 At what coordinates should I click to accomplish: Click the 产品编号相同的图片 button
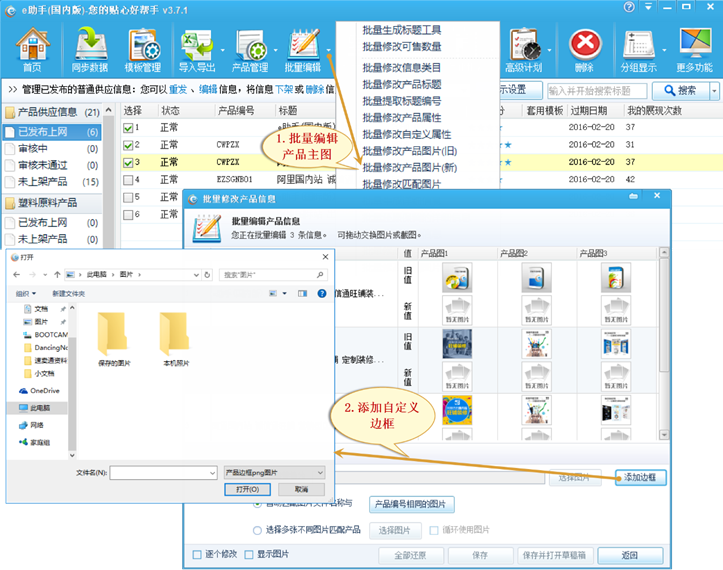click(x=411, y=504)
